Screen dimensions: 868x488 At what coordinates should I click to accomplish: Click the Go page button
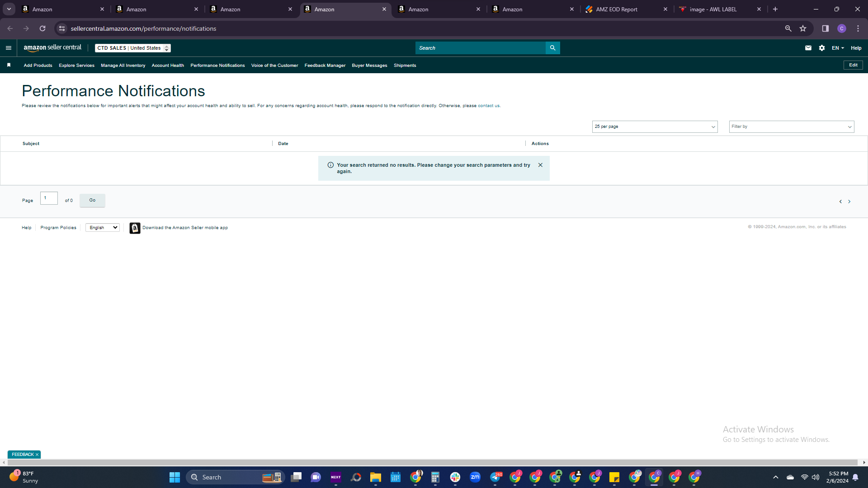point(92,200)
